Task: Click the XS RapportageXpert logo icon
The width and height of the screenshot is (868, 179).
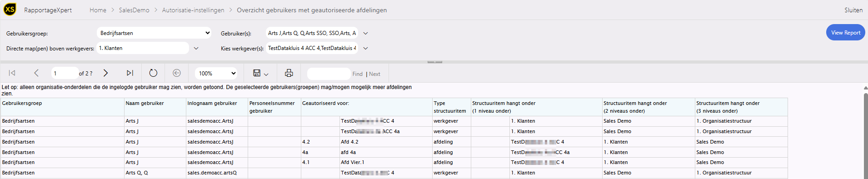Action: point(10,9)
